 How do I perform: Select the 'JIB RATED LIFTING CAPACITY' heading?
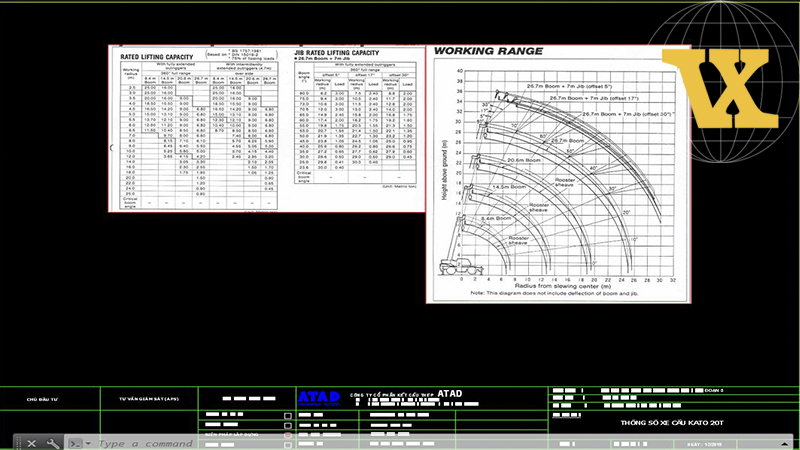[x=337, y=53]
